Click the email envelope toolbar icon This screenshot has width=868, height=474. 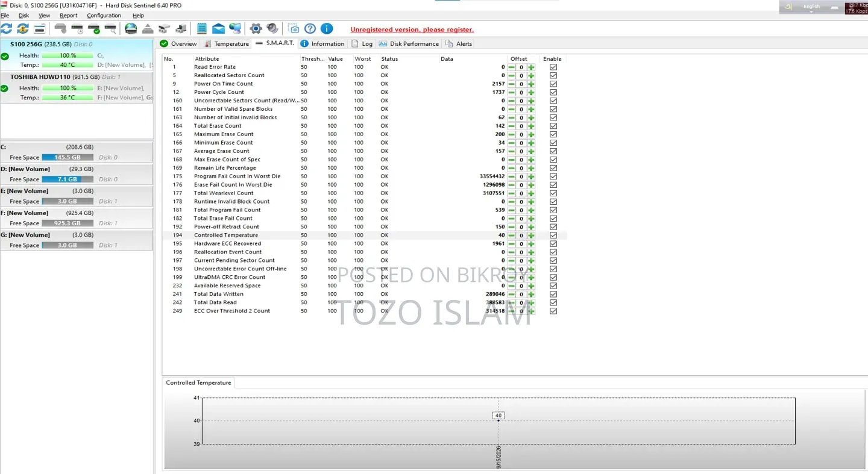[218, 28]
